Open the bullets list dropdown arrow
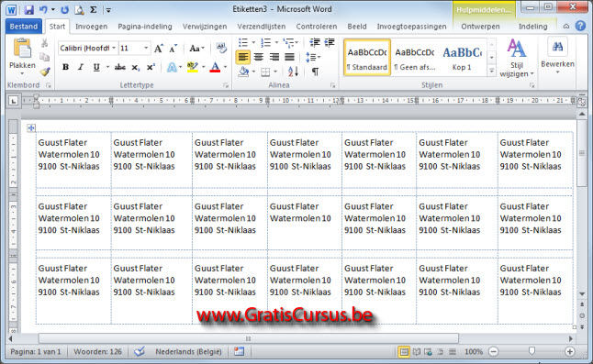 253,42
